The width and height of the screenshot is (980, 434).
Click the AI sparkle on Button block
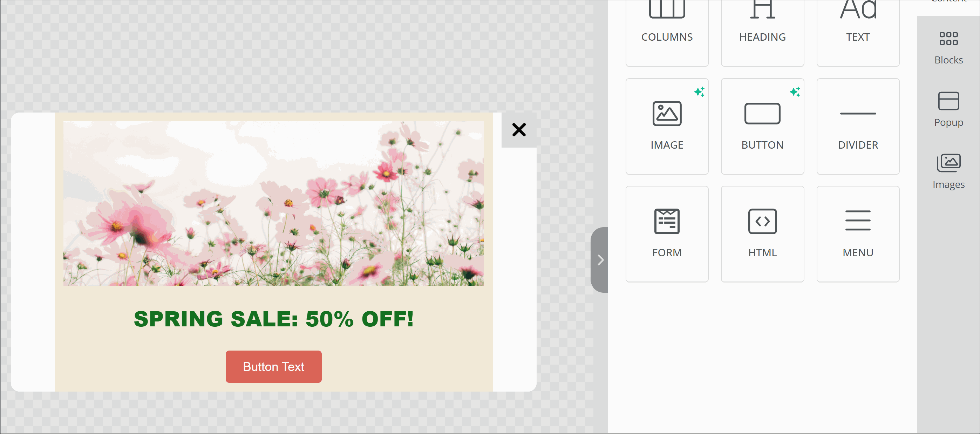794,91
